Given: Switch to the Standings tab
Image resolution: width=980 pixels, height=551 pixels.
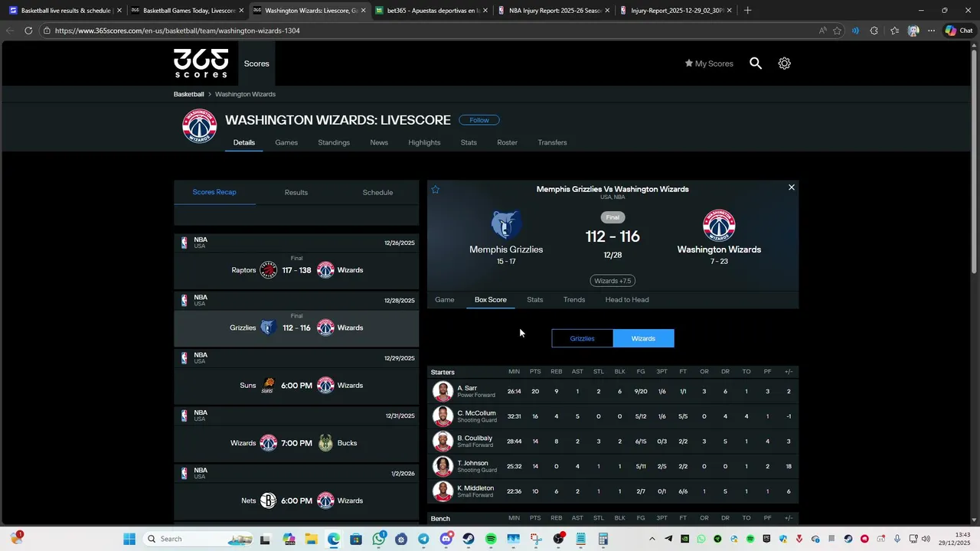Looking at the screenshot, I should (x=334, y=142).
